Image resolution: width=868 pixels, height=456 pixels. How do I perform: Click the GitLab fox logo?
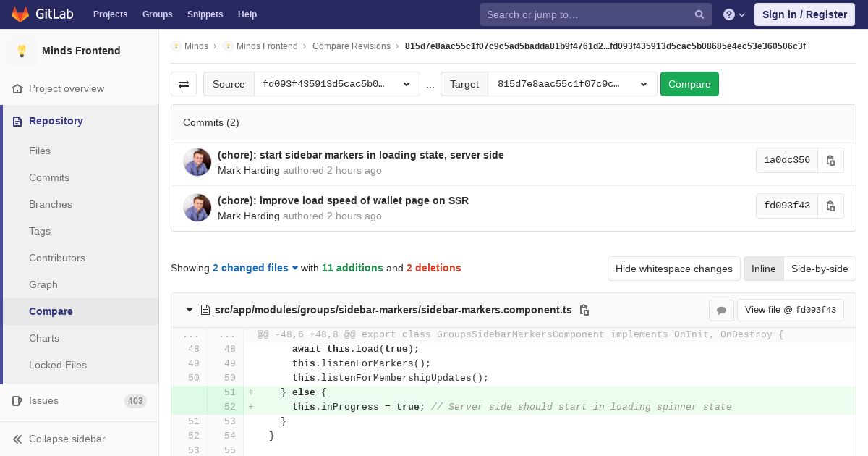pos(20,14)
